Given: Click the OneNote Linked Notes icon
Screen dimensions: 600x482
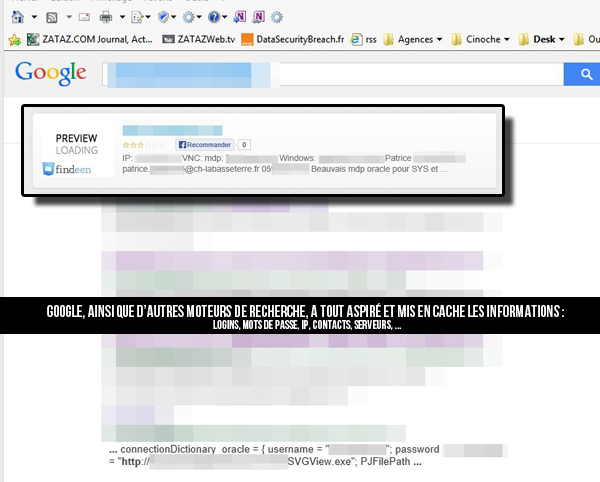Looking at the screenshot, I should [x=259, y=17].
